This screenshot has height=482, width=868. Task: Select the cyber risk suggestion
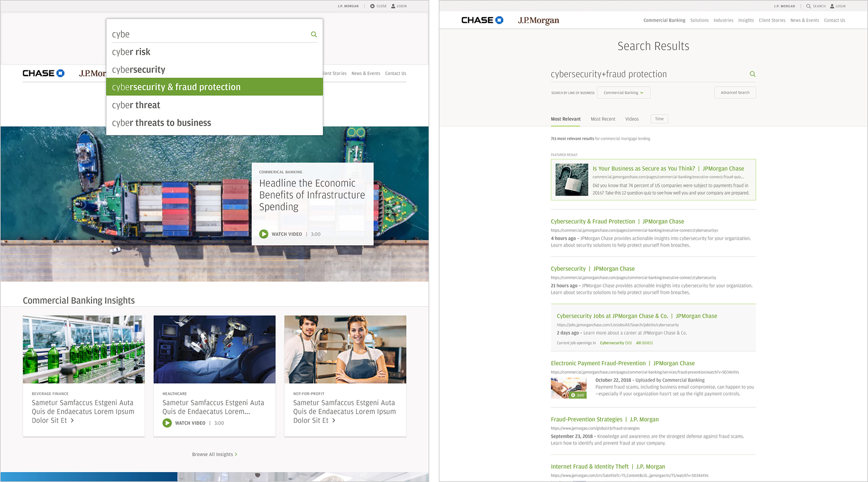point(214,52)
